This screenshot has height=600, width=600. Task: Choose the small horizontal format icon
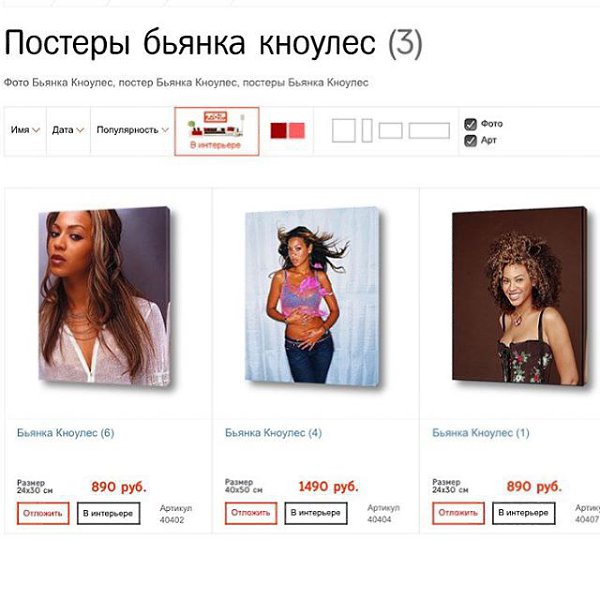click(390, 130)
